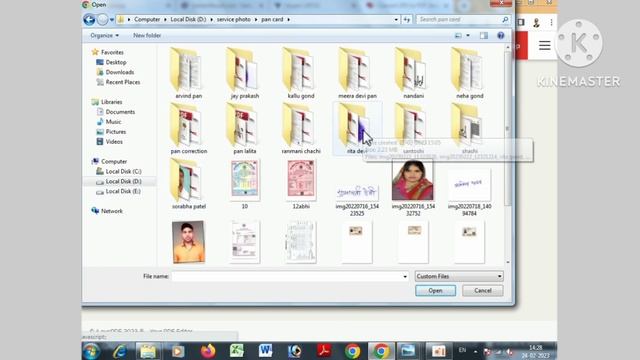Open Adobe Reader from taskbar
Screen dimensions: 640x360
pos(324,351)
